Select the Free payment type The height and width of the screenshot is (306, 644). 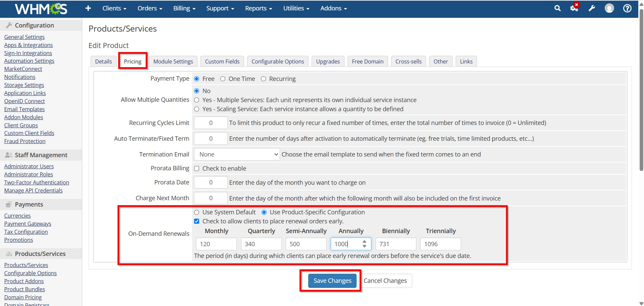[197, 79]
